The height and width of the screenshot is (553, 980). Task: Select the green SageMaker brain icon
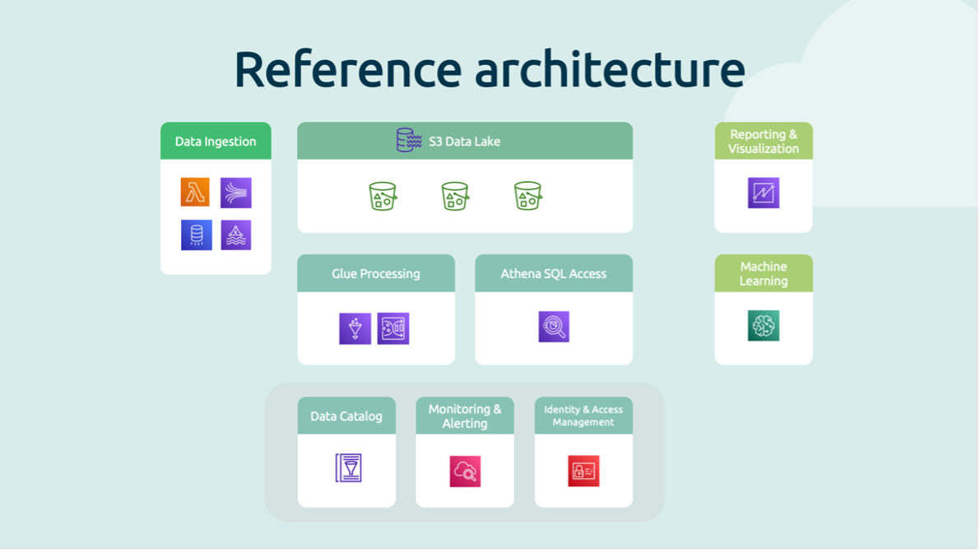pyautogui.click(x=764, y=326)
